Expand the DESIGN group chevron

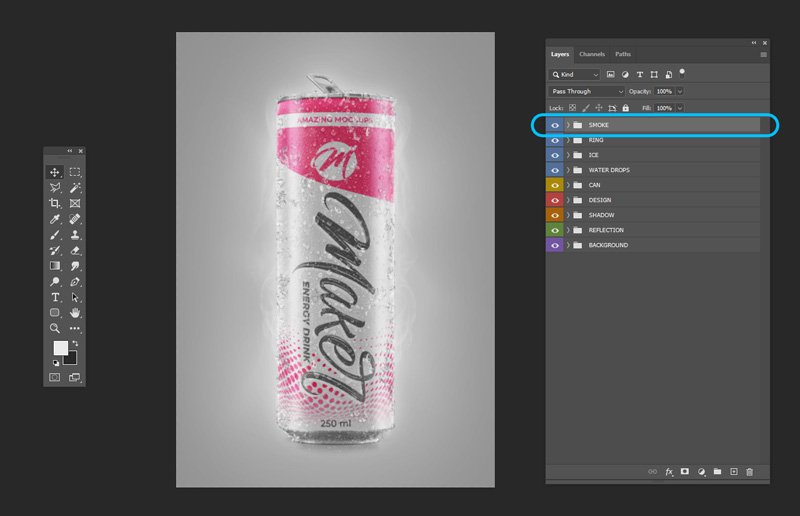coord(568,200)
